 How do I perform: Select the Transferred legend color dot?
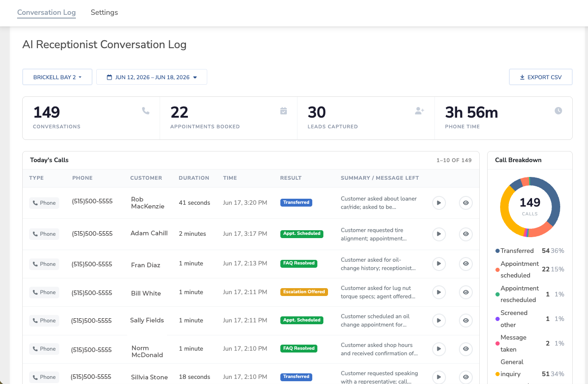(497, 251)
